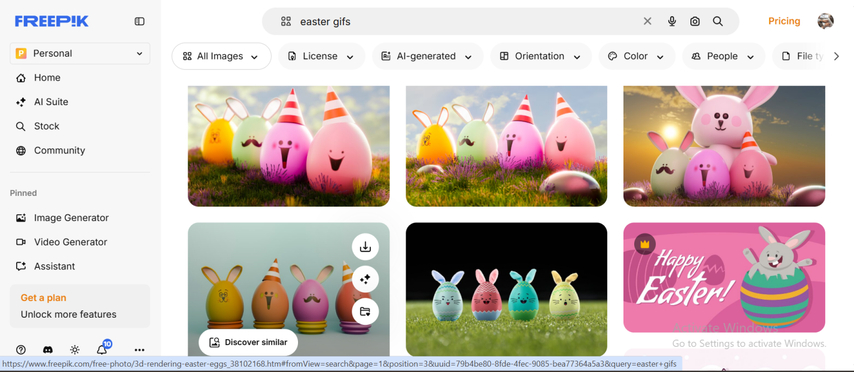Open thumbnail with pink bunny at sunset

(724, 146)
